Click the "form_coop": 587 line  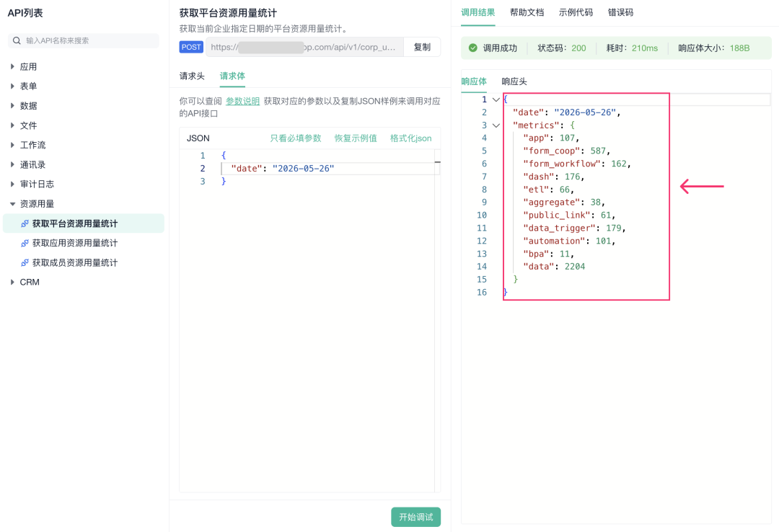(x=566, y=151)
